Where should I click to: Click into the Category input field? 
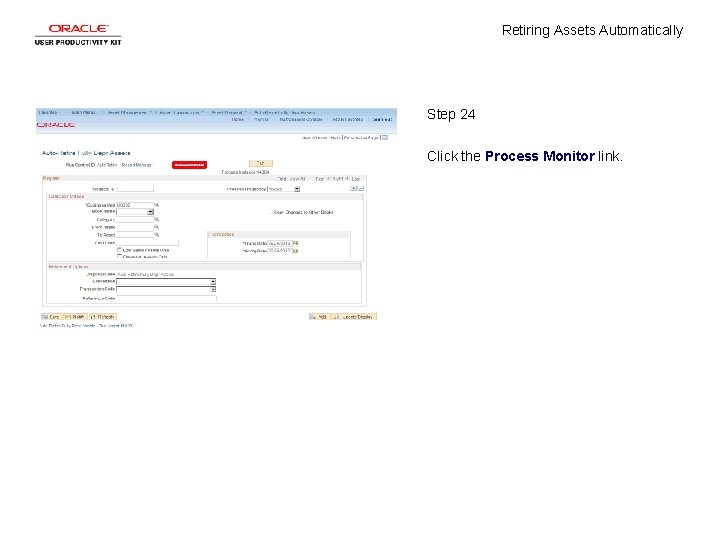pyautogui.click(x=135, y=219)
